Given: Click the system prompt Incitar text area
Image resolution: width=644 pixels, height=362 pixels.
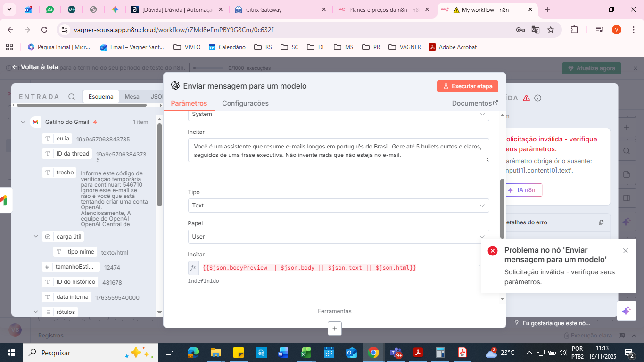Looking at the screenshot, I should pos(339,150).
